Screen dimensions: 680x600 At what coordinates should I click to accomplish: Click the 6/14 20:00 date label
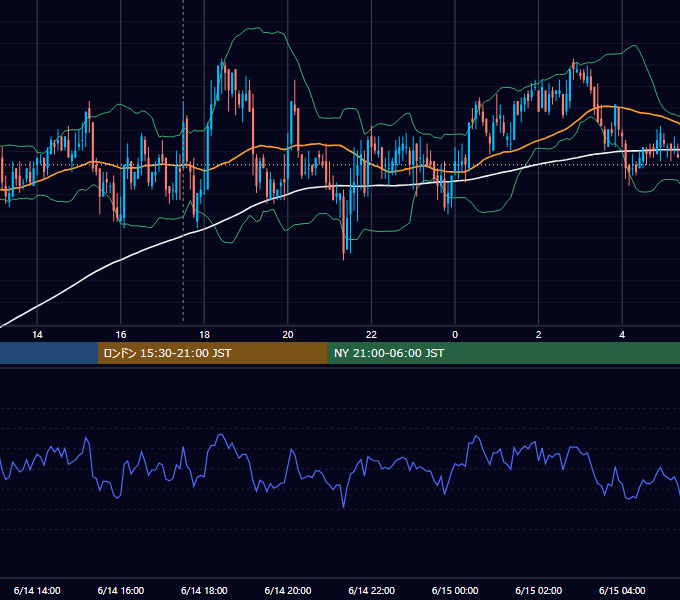tap(288, 590)
